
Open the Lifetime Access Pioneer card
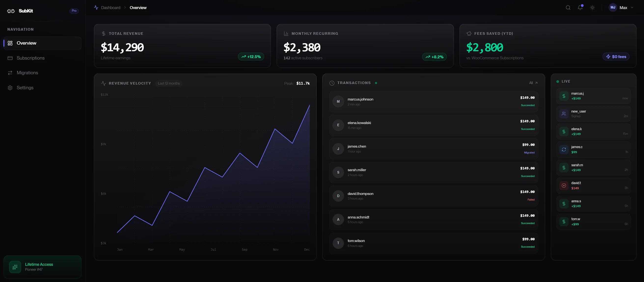42,267
